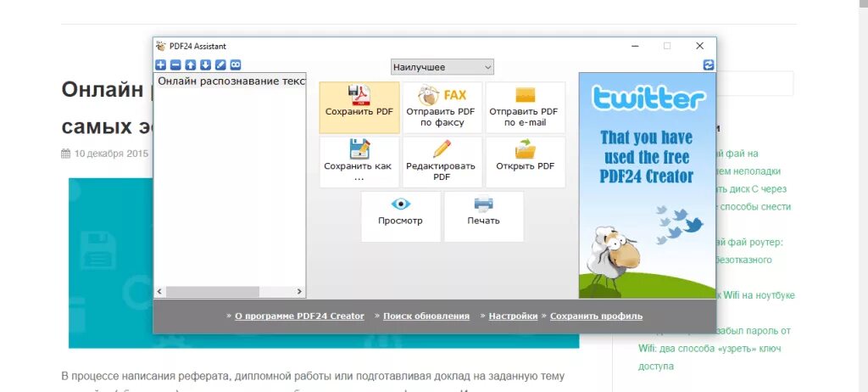Select Онлайн распознавание текс document in list
This screenshot has width=868, height=392.
230,81
